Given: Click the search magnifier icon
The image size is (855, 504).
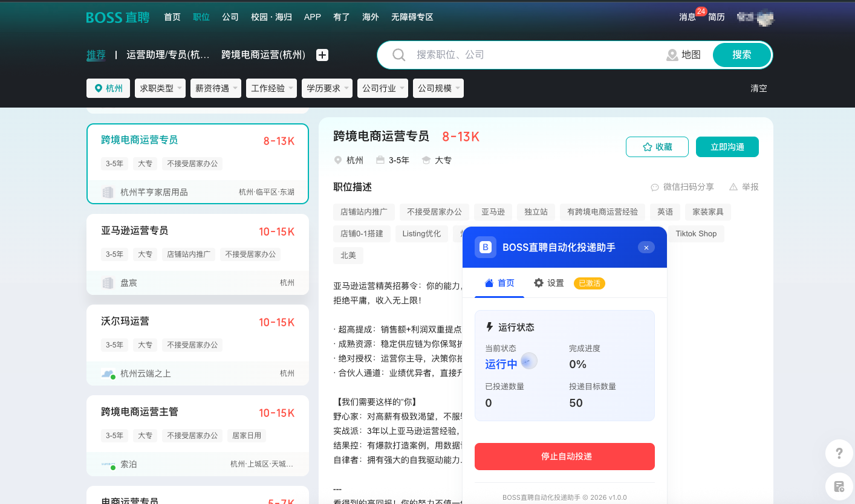Looking at the screenshot, I should [398, 54].
